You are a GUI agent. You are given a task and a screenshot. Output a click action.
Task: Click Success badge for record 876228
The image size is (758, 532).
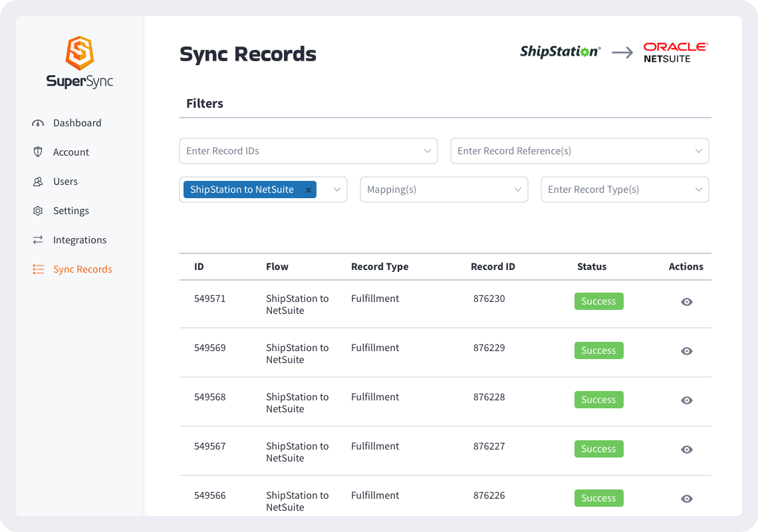tap(598, 400)
